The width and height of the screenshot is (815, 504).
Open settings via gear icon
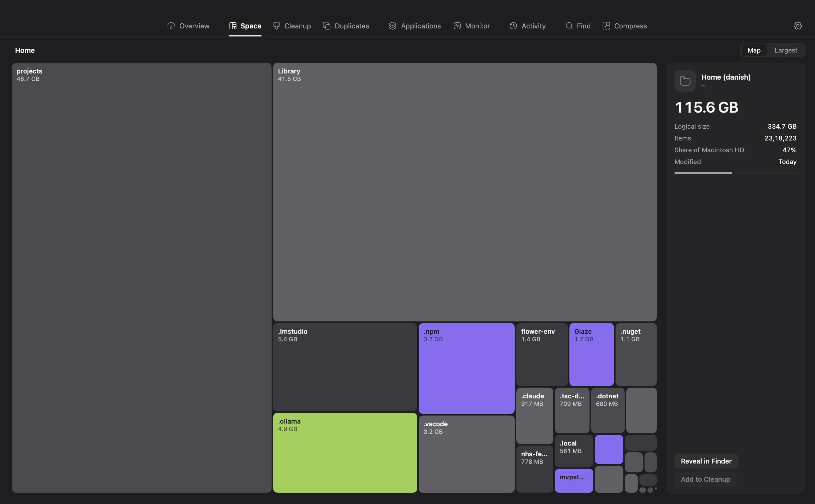(798, 26)
